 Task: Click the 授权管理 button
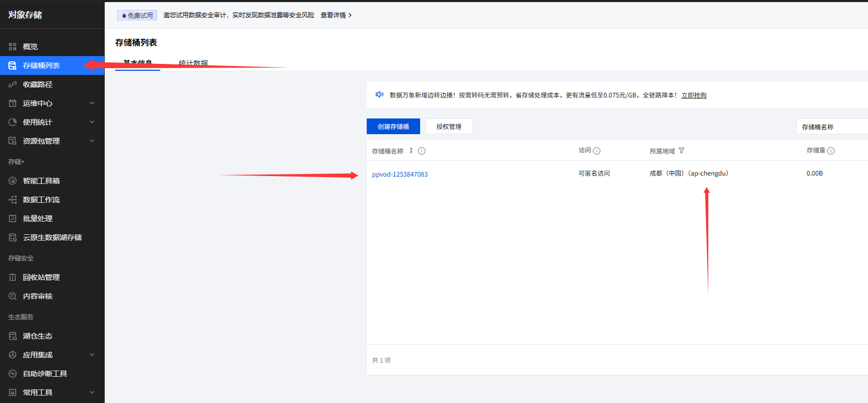click(x=449, y=126)
